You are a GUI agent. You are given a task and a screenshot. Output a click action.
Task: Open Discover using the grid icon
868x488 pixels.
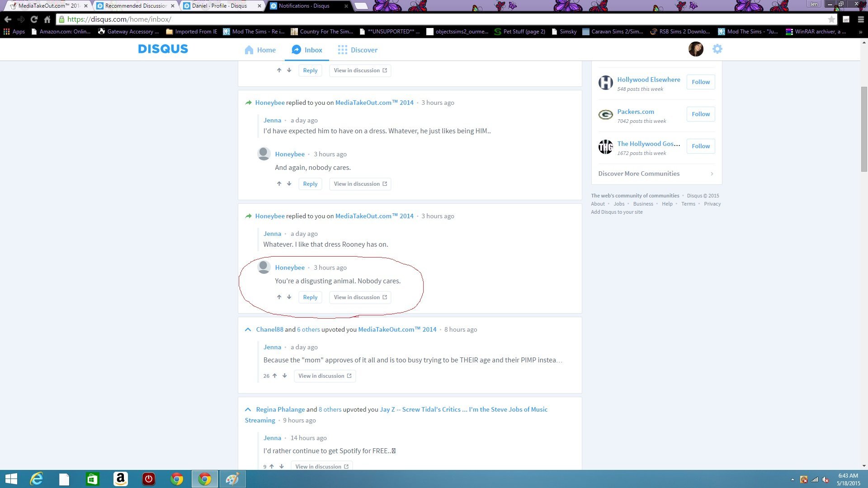343,50
